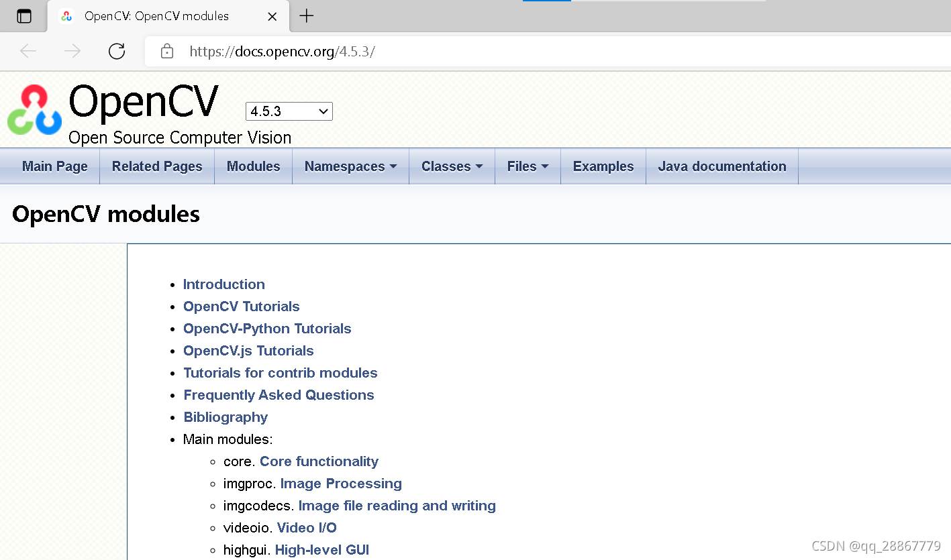Open the Core functionality link
Viewport: 951px width, 560px height.
pyautogui.click(x=319, y=461)
